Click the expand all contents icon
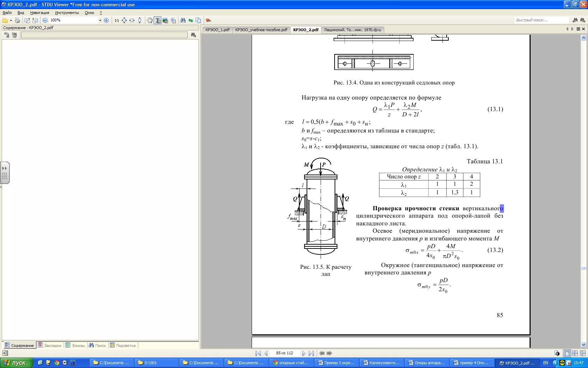This screenshot has height=368, width=588. pyautogui.click(x=6, y=35)
